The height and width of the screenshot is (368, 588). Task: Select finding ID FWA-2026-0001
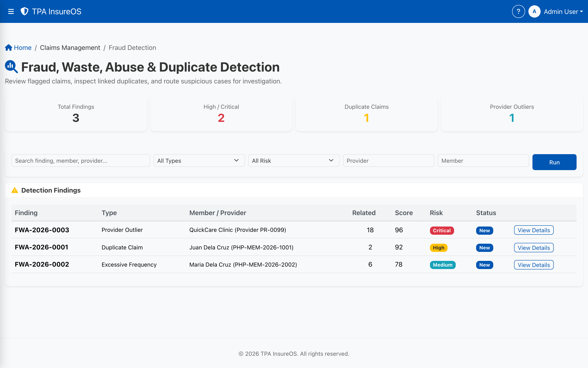41,247
